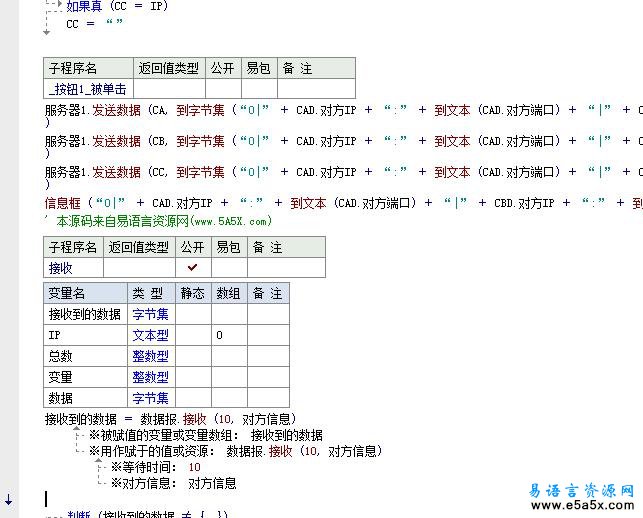Toggle 静态 cell for 变量 variable
This screenshot has width=643, height=518.
(x=193, y=377)
